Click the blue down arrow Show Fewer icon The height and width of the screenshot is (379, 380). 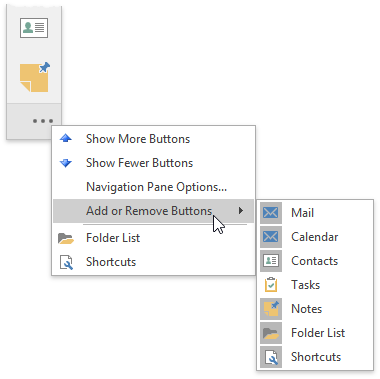pos(66,163)
